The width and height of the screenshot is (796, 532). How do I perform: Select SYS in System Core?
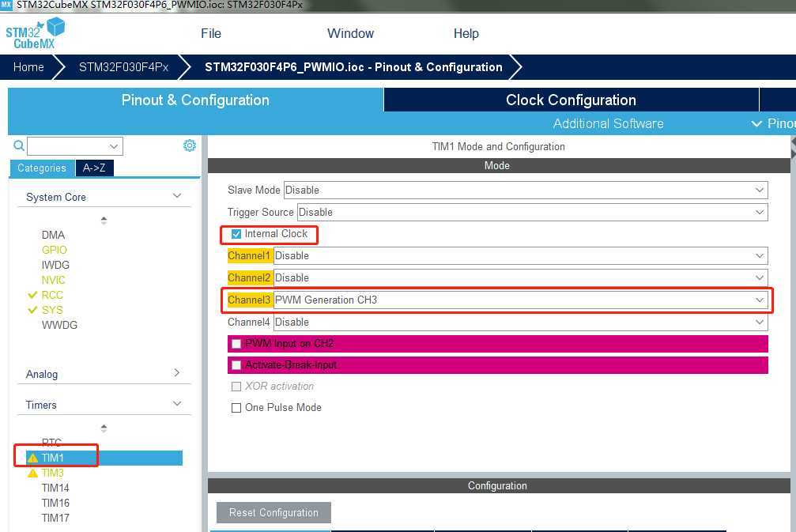(52, 310)
